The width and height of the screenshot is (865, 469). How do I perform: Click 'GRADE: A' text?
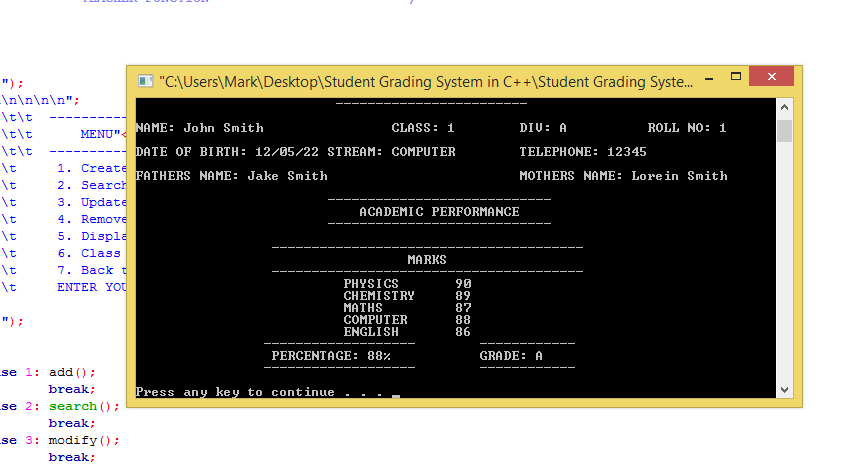pos(511,356)
